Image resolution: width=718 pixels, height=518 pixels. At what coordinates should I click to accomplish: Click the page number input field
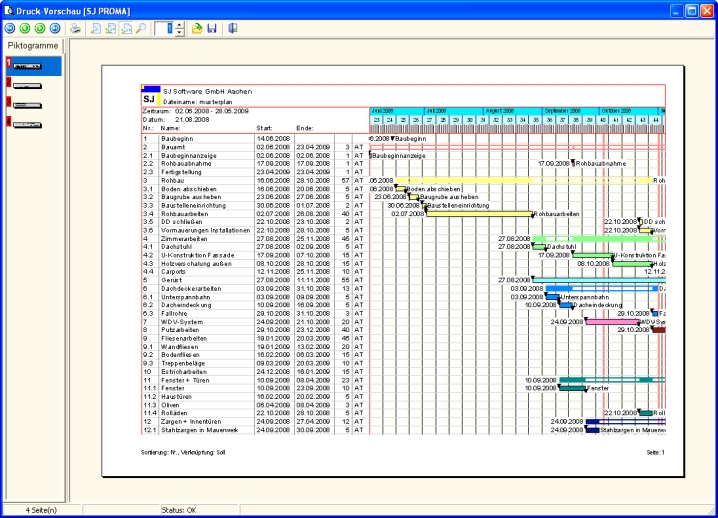click(x=166, y=29)
